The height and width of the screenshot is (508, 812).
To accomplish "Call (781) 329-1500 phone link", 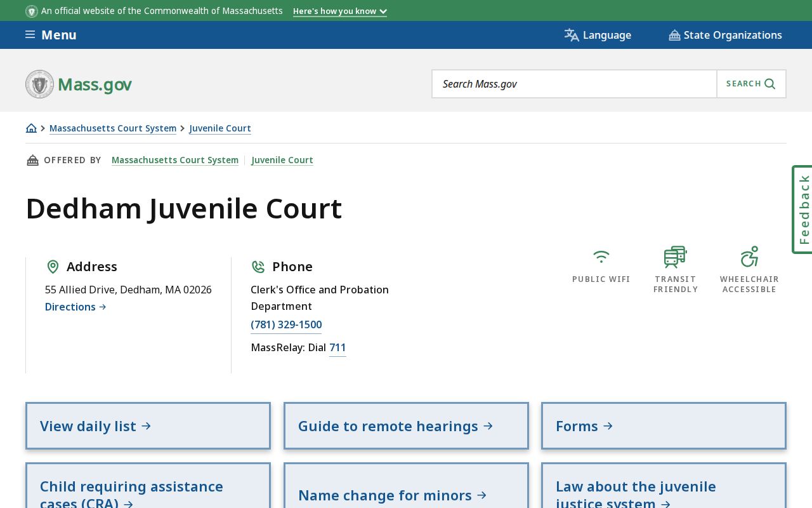I will coord(286,324).
